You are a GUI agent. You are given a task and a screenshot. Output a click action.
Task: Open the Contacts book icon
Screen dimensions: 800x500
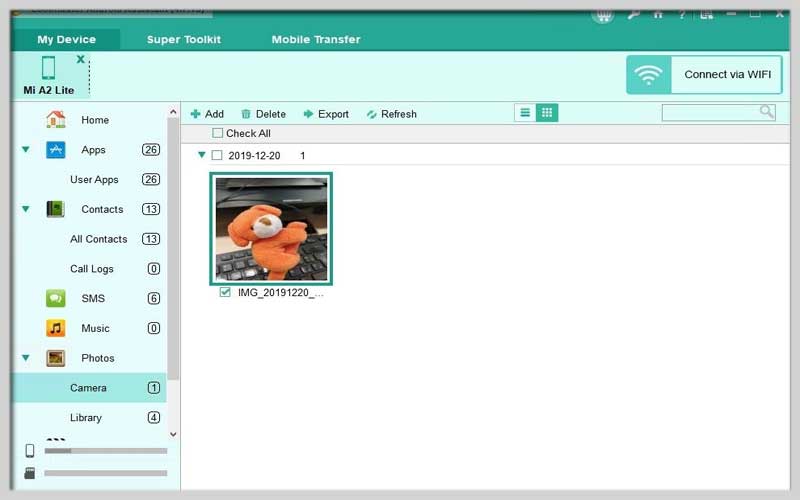coord(56,209)
